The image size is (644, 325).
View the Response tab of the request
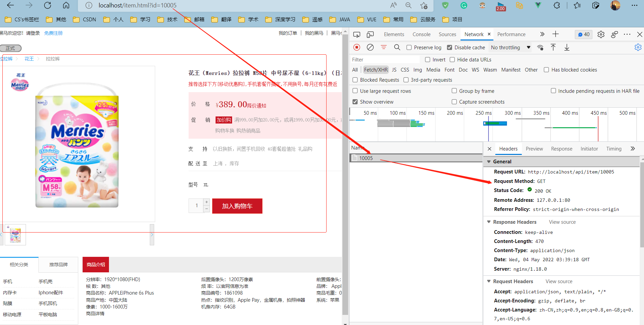(x=562, y=149)
